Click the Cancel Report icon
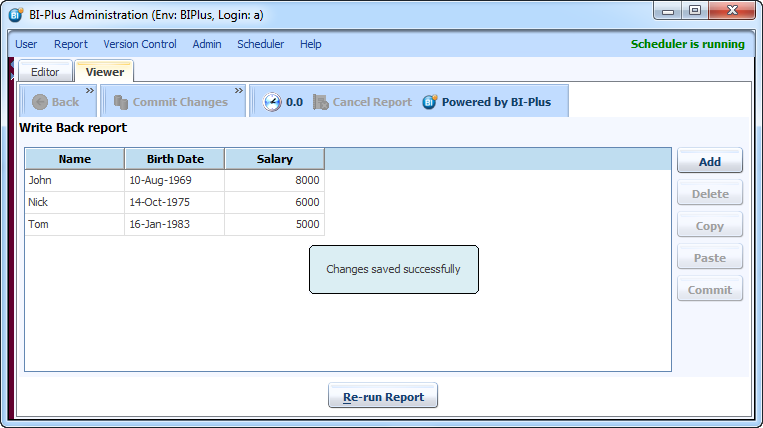 [x=321, y=102]
